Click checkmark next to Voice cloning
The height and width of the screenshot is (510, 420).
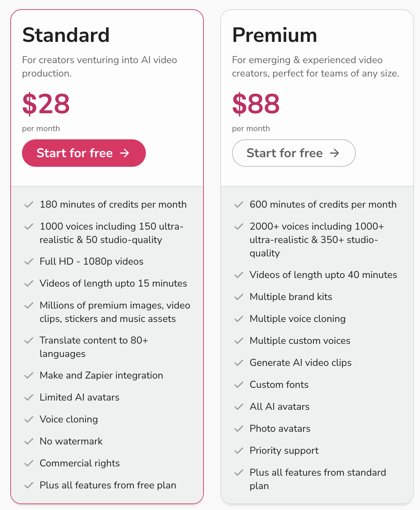coord(29,420)
